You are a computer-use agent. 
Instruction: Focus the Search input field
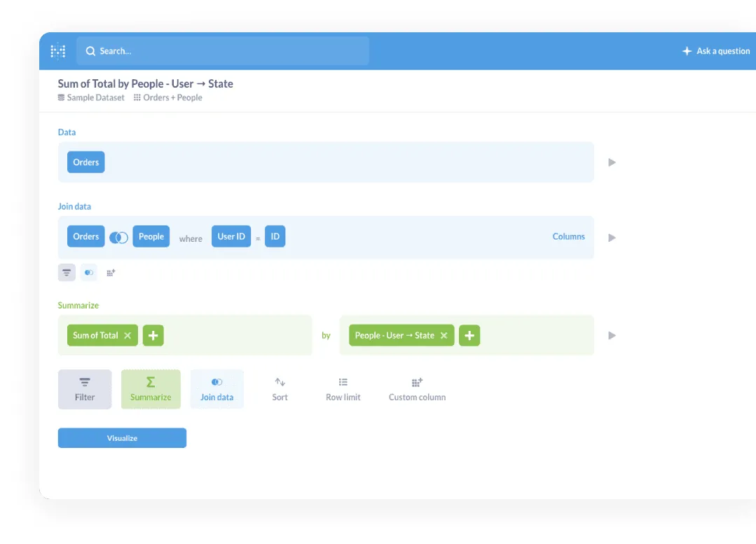click(222, 50)
